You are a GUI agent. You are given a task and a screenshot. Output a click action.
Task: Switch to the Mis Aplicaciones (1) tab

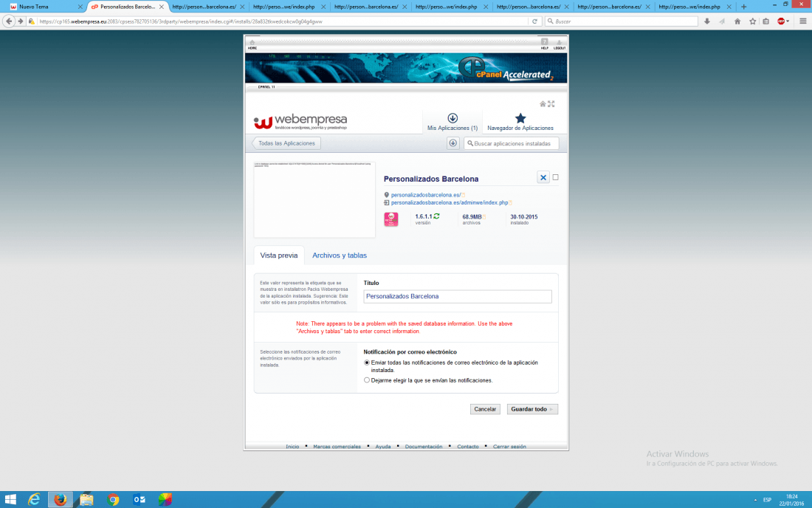pos(452,123)
